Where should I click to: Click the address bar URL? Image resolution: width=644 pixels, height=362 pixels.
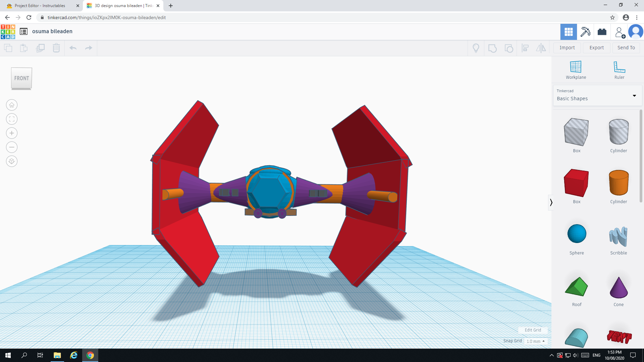coord(107,17)
